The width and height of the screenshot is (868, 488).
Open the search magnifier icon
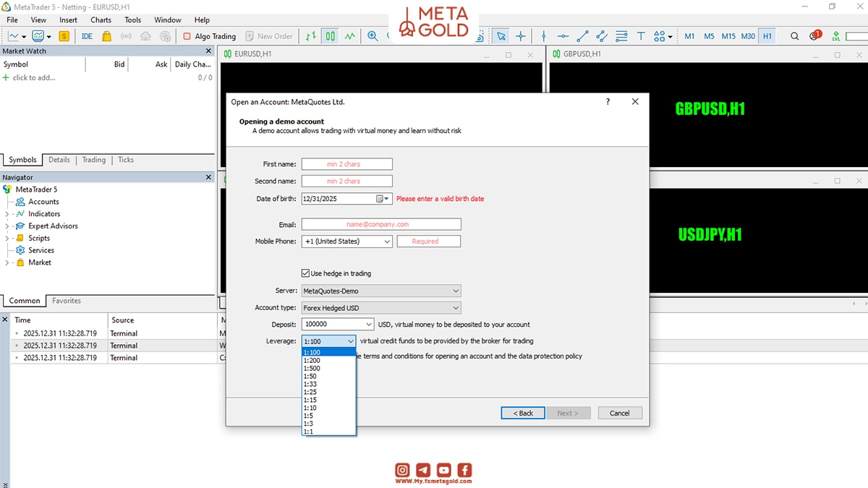(794, 36)
